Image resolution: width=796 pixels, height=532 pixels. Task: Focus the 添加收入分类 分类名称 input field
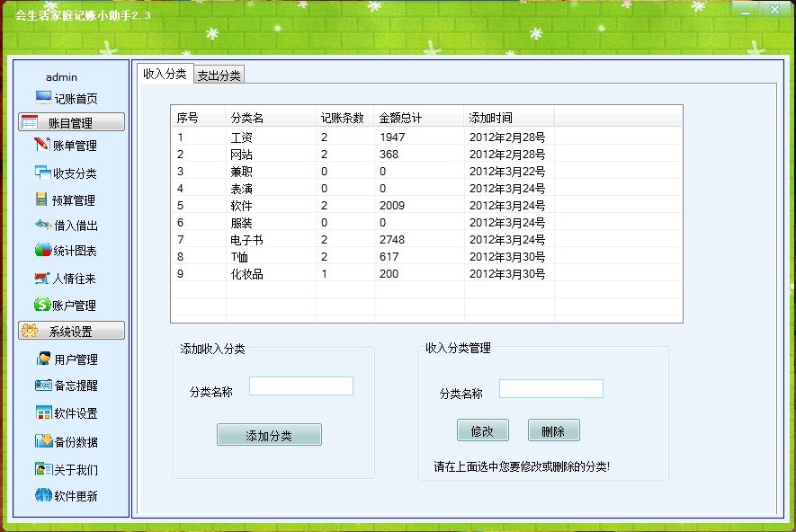[301, 386]
